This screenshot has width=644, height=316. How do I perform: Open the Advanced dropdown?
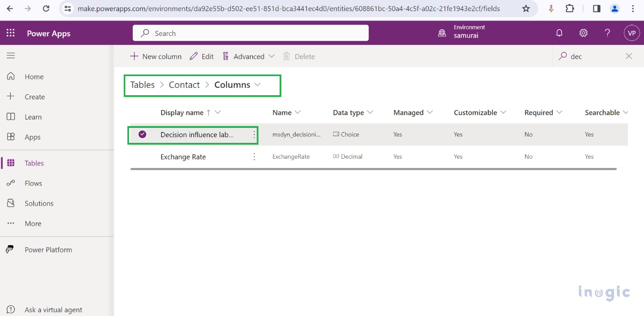(248, 56)
